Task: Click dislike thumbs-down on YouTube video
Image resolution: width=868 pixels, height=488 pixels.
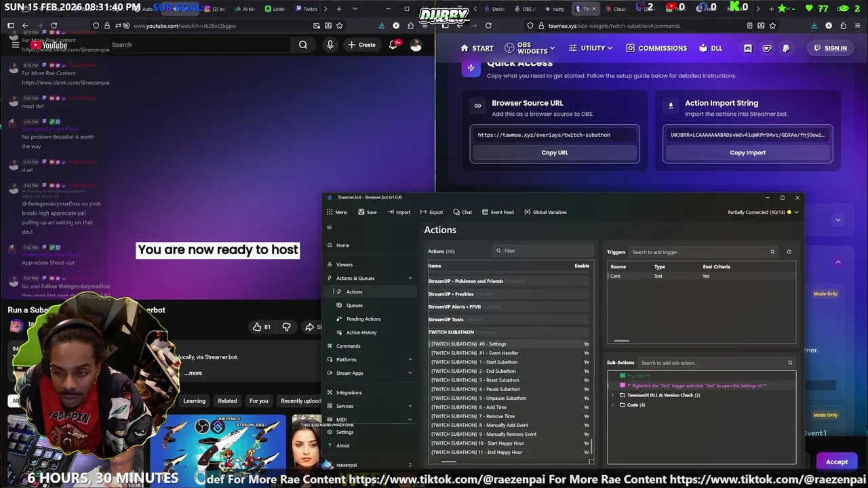Action: pyautogui.click(x=286, y=327)
